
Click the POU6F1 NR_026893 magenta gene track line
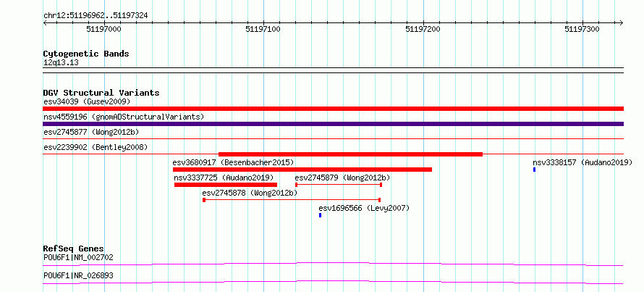click(333, 282)
